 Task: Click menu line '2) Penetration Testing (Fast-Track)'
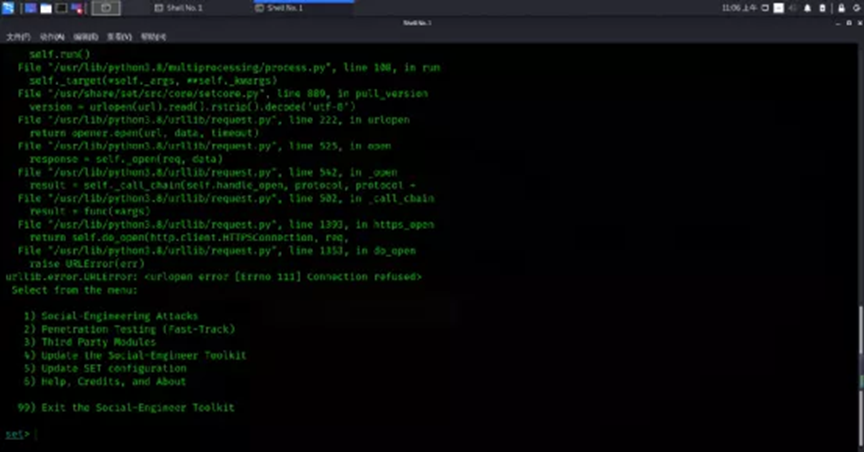click(x=129, y=329)
